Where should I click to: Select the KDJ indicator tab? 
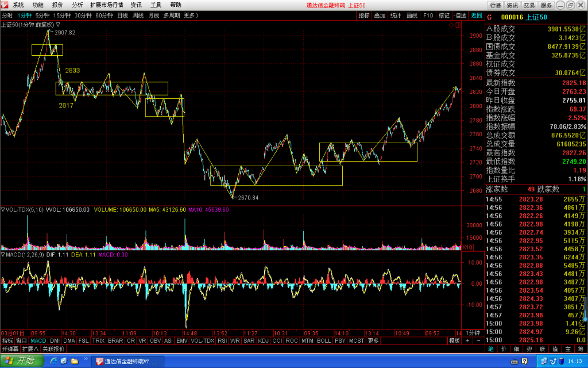263,340
